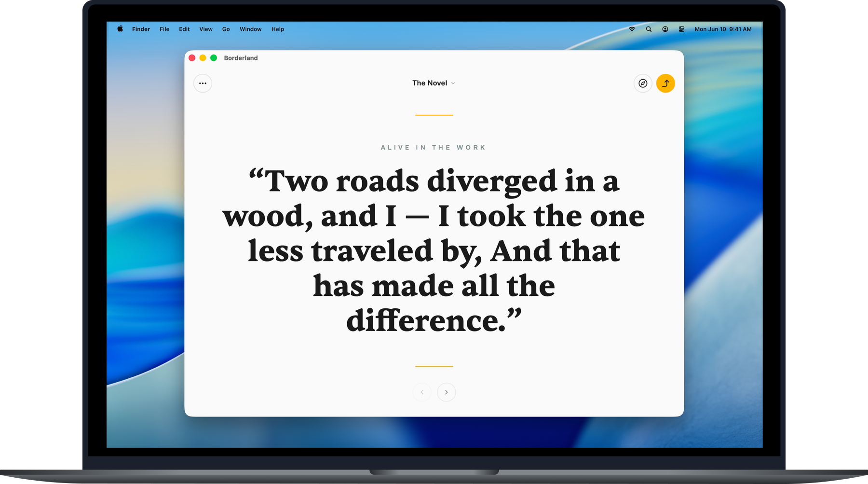Open the ellipsis more-options button

click(203, 83)
